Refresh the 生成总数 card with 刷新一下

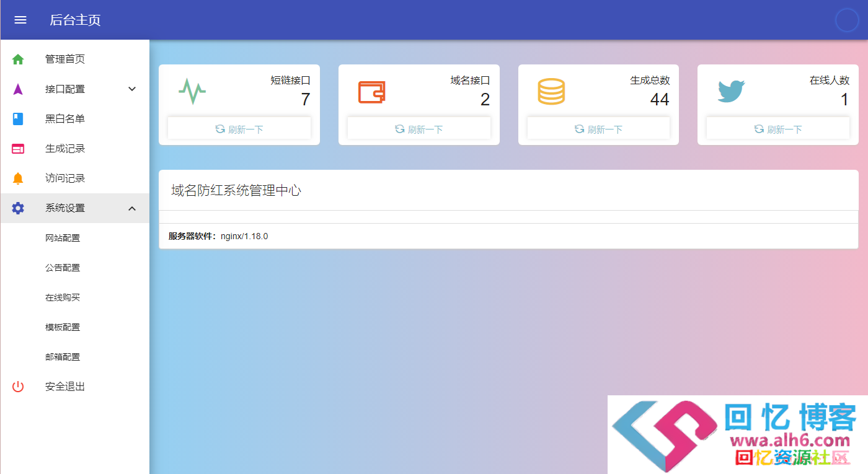point(598,129)
